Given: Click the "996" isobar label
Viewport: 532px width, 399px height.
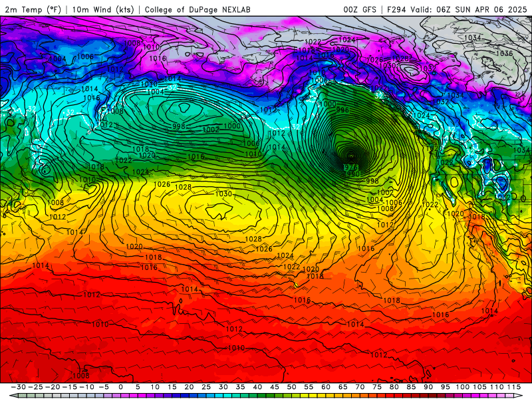Looking at the screenshot, I should coord(342,110).
